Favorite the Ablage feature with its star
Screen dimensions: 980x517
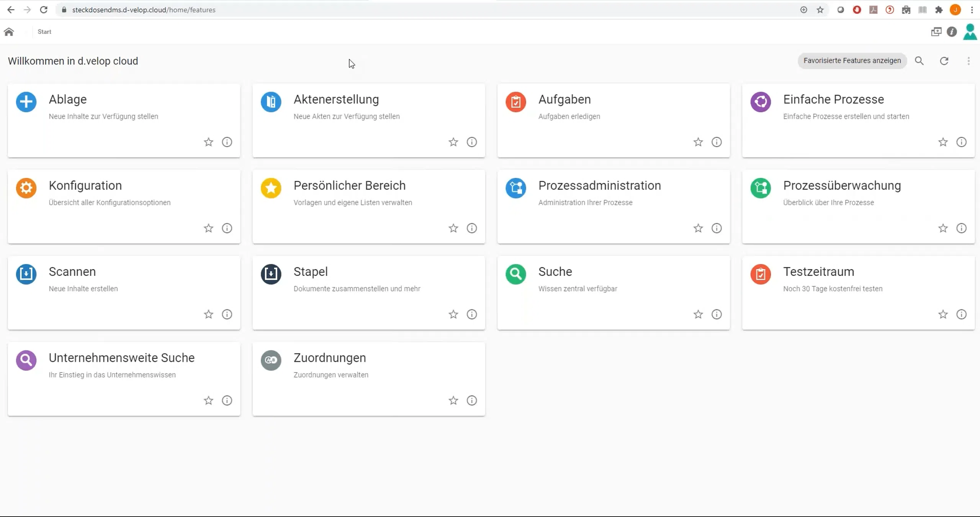coord(208,142)
